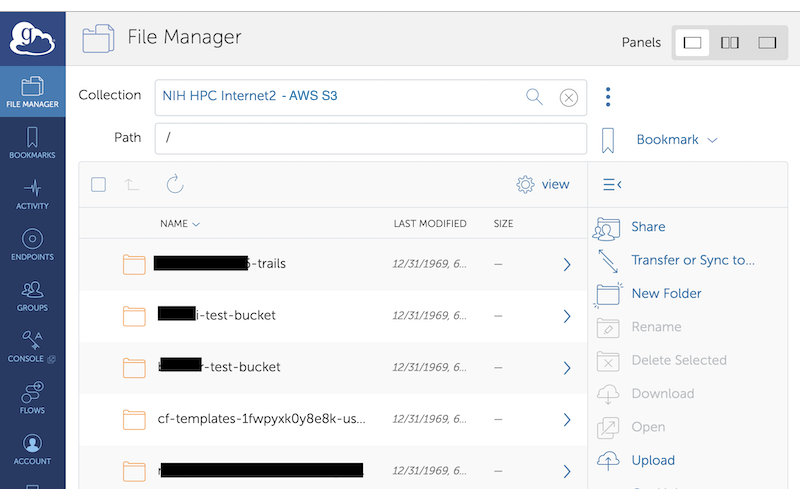
Task: Choose New Folder from the actions menu
Action: (x=666, y=294)
